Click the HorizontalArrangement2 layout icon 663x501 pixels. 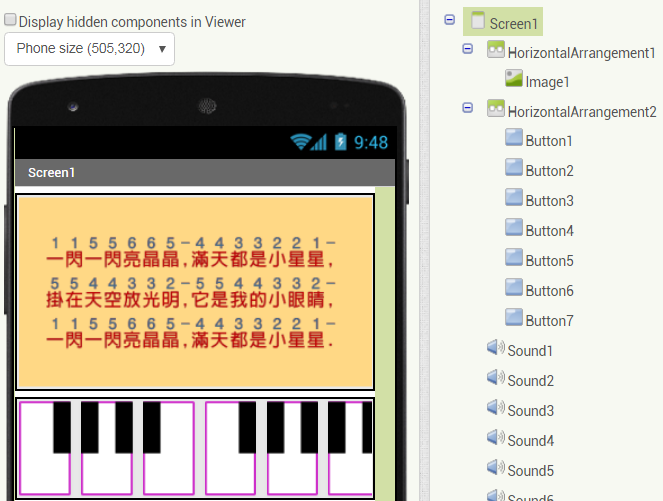tap(496, 108)
